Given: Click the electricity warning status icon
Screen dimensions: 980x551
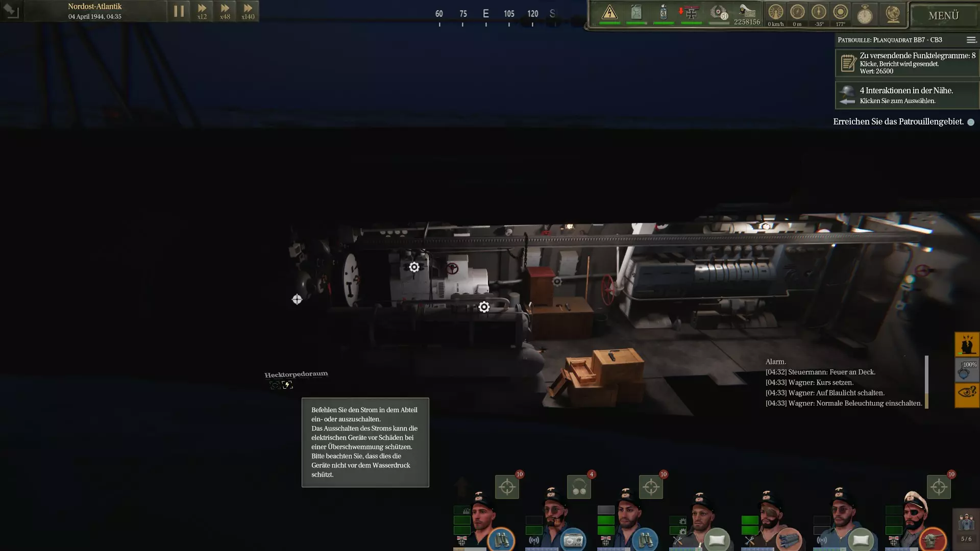Looking at the screenshot, I should point(609,13).
